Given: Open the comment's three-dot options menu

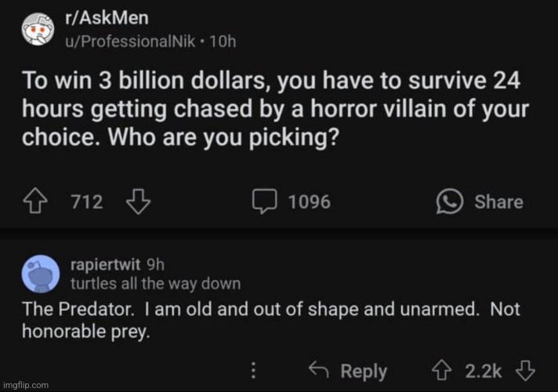Looking at the screenshot, I should (x=253, y=370).
